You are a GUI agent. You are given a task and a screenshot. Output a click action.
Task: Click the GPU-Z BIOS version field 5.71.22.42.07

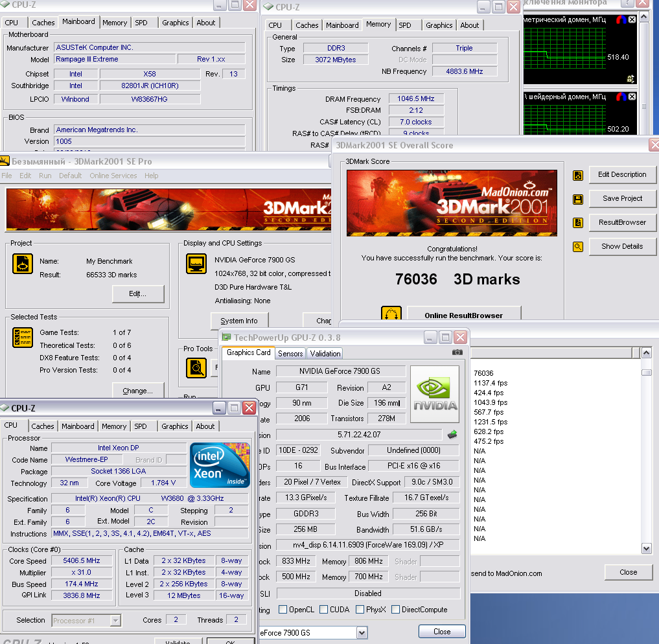pyautogui.click(x=360, y=435)
